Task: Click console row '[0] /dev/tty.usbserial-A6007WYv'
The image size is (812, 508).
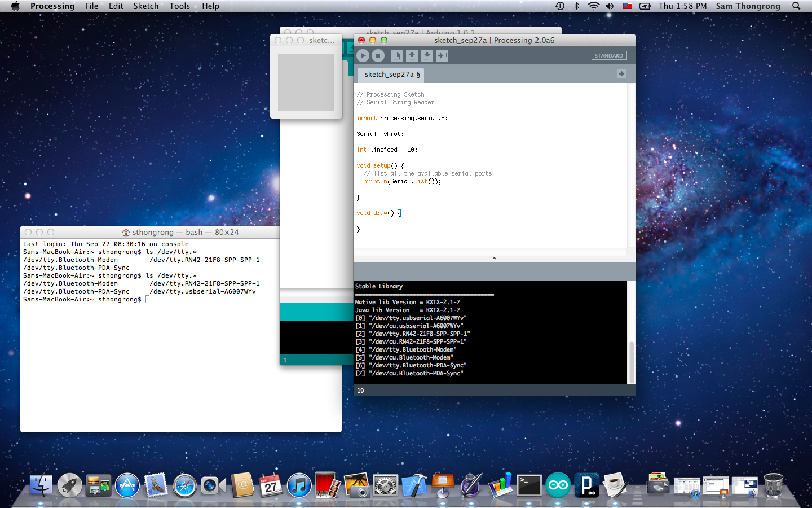Action: pos(411,318)
